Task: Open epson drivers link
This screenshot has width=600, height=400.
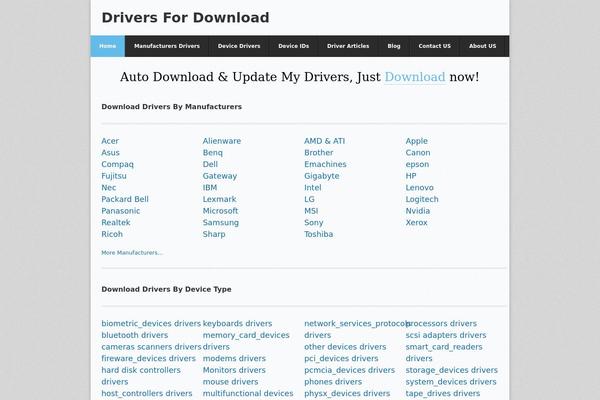Action: pos(417,164)
